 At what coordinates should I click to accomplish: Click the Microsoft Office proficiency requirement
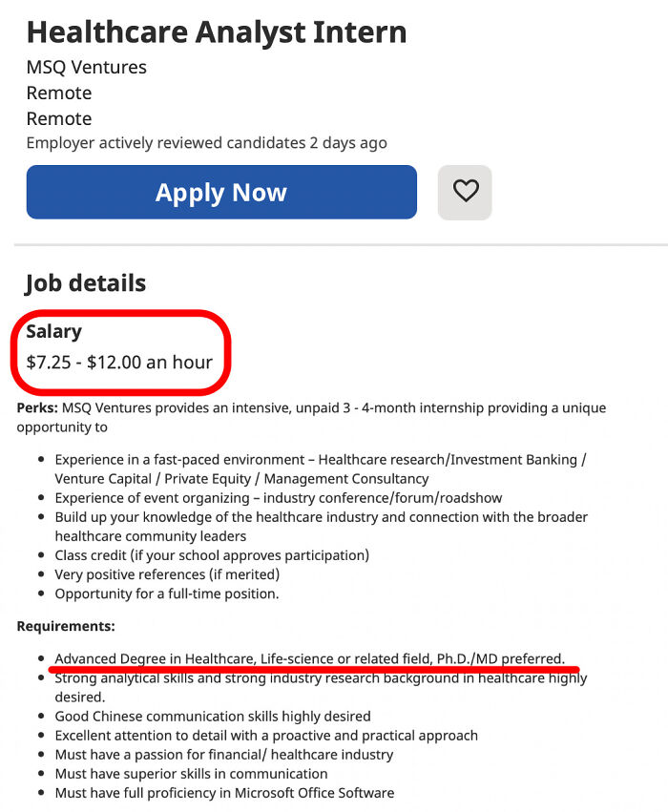[224, 792]
